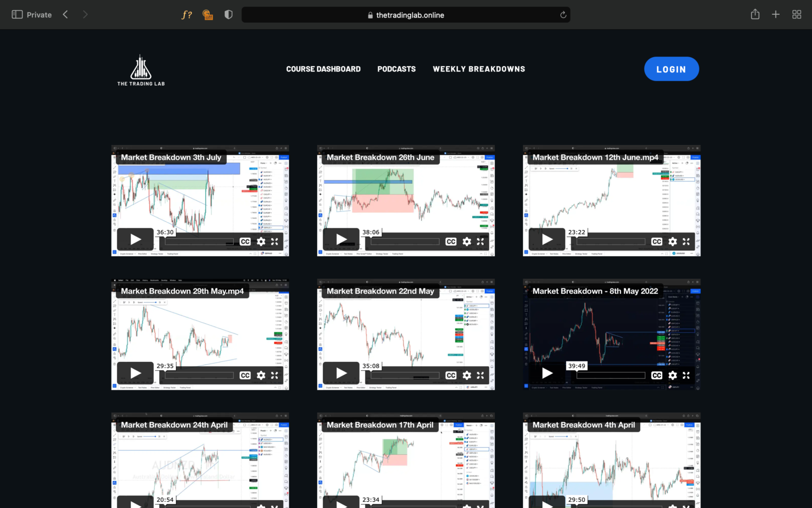Show the tab overview grid

pos(796,14)
